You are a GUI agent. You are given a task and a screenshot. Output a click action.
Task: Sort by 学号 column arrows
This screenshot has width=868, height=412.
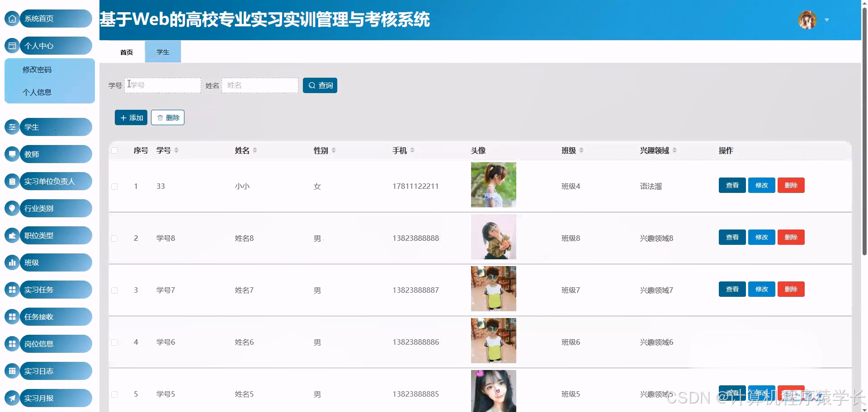click(x=176, y=150)
